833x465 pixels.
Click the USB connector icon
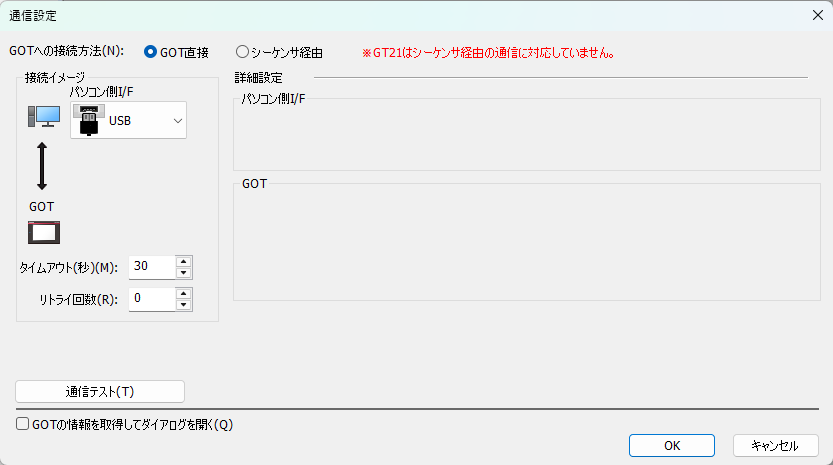coord(88,121)
